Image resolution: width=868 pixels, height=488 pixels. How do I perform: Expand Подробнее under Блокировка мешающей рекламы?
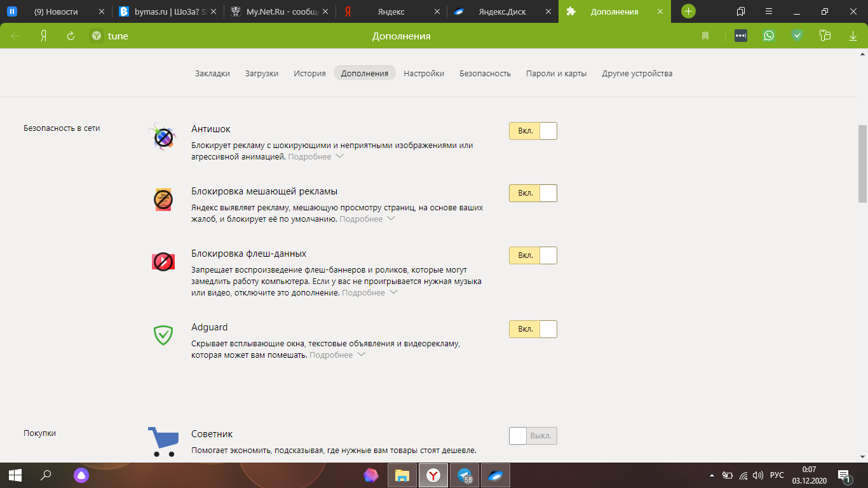367,219
